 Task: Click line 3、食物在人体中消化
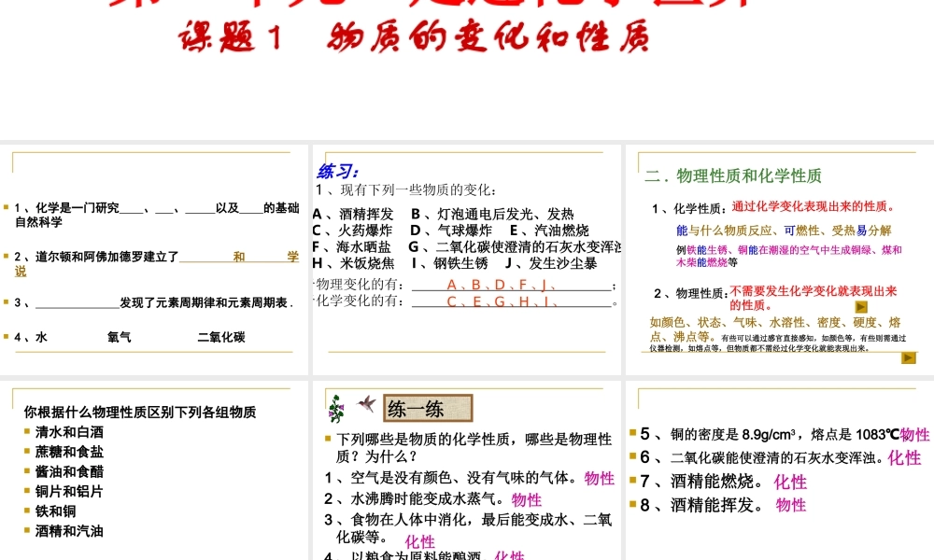tap(469, 528)
